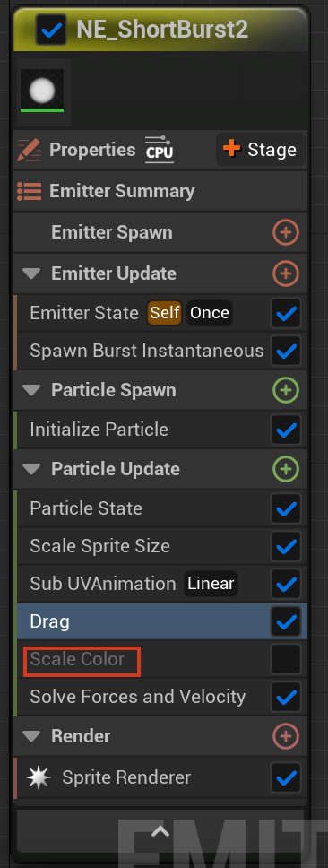328x868 pixels.
Task: Collapse the Particle Spawn section
Action: pos(31,390)
